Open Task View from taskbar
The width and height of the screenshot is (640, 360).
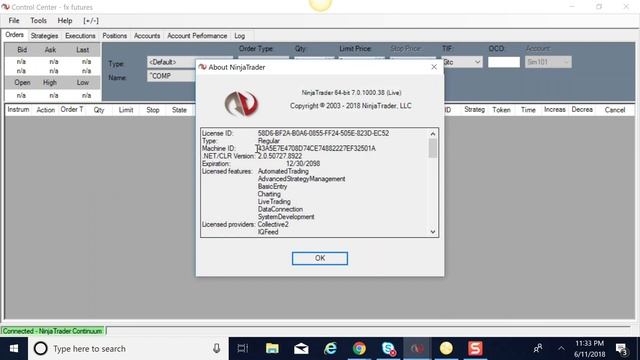242,349
